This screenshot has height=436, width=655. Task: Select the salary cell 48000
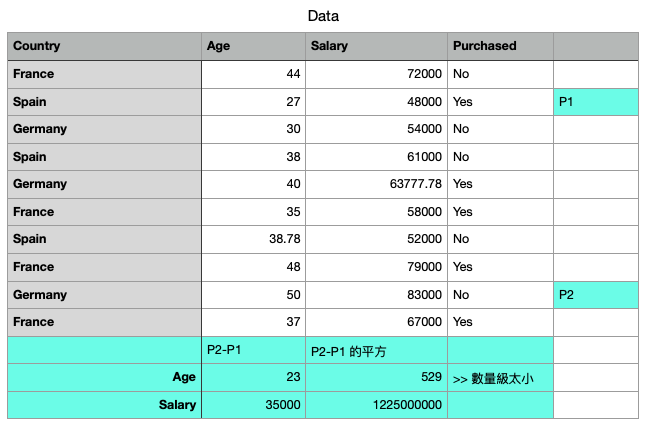pyautogui.click(x=376, y=102)
